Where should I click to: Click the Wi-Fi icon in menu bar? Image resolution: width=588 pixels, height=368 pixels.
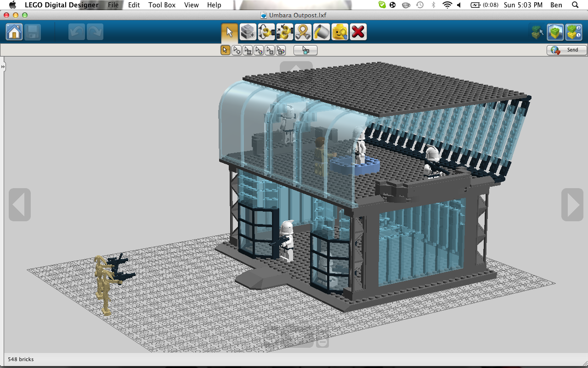pyautogui.click(x=447, y=5)
